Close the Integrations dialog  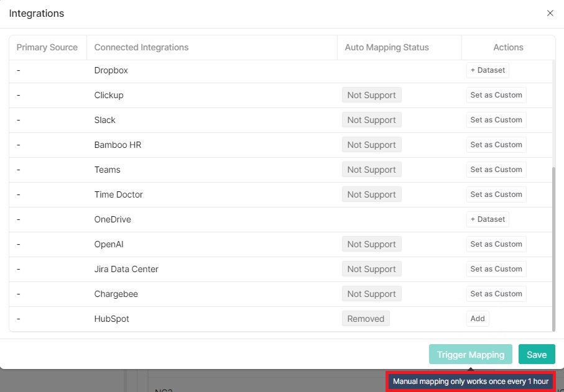[550, 13]
